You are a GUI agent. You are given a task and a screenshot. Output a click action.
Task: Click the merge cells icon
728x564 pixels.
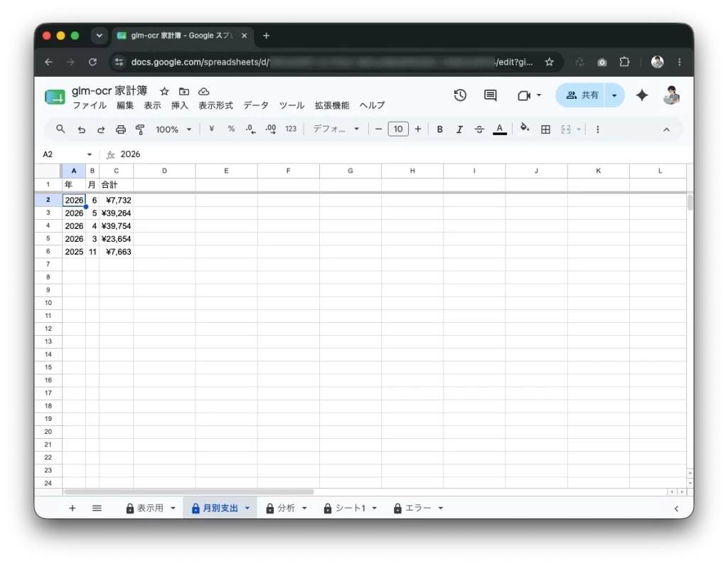tap(565, 129)
